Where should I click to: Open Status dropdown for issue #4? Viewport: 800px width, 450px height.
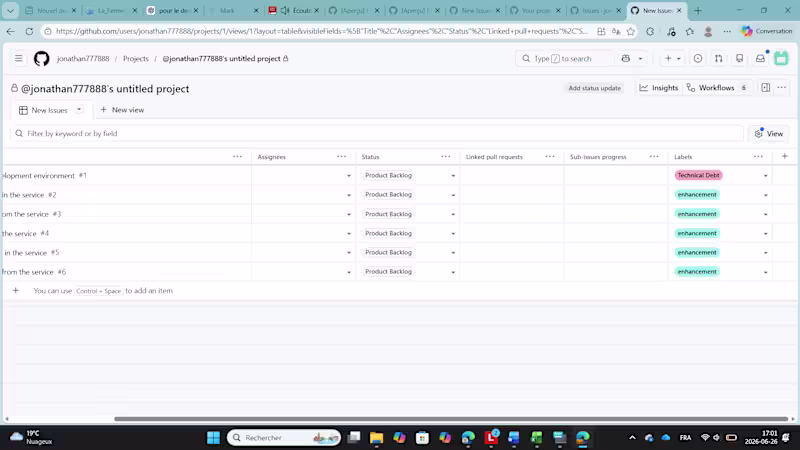coord(453,234)
